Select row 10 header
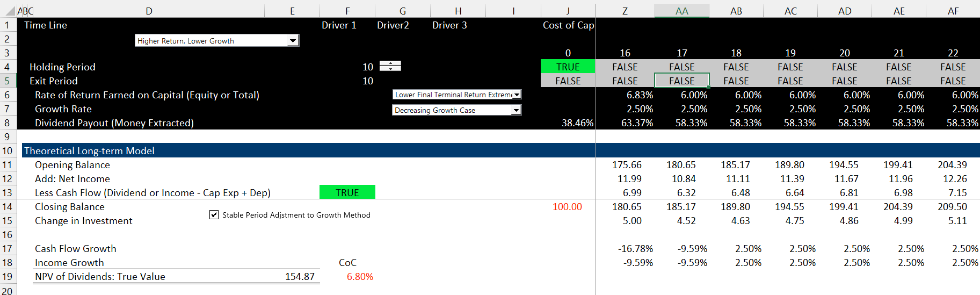The height and width of the screenshot is (295, 980). click(8, 151)
